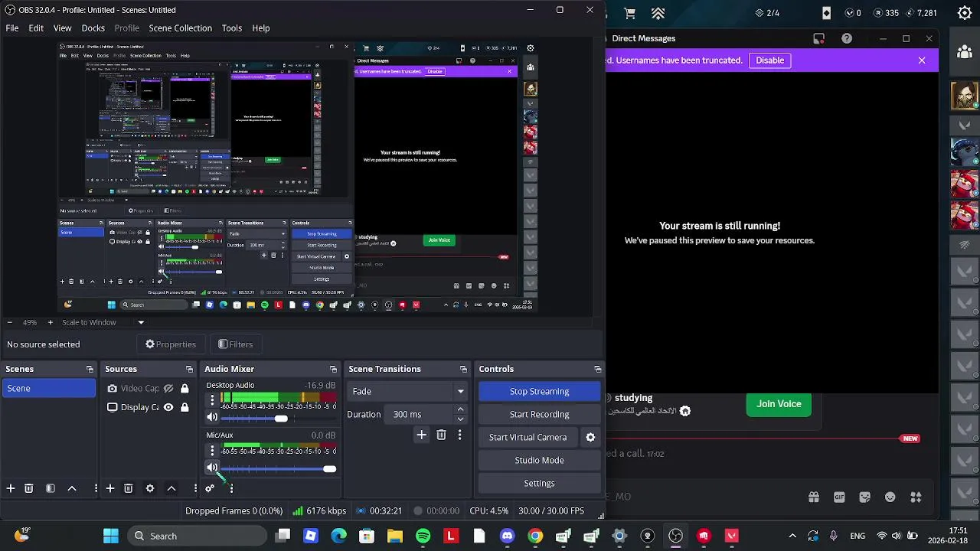The width and height of the screenshot is (980, 551).
Task: Adjust Desktop Audio volume slider
Action: [x=281, y=419]
